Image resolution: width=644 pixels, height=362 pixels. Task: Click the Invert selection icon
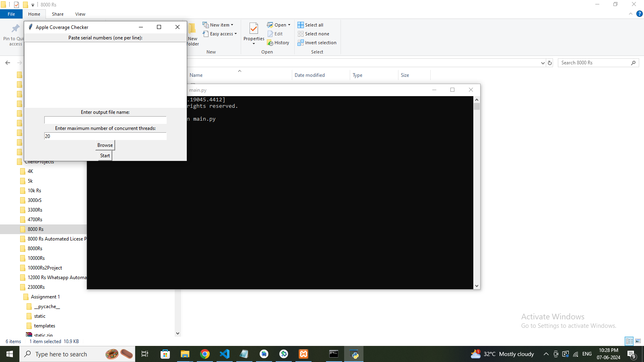pos(301,43)
